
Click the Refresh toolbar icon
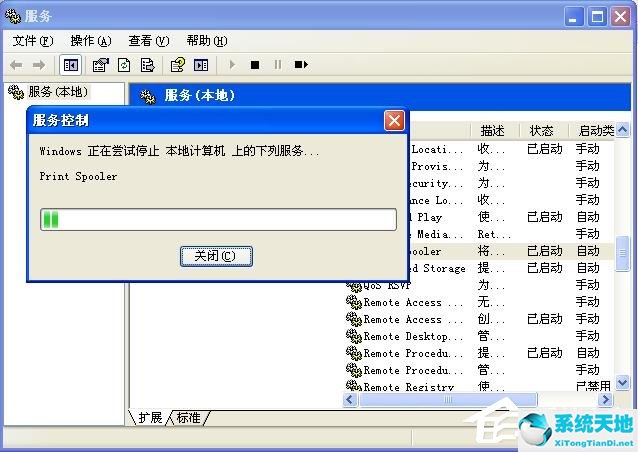[124, 65]
